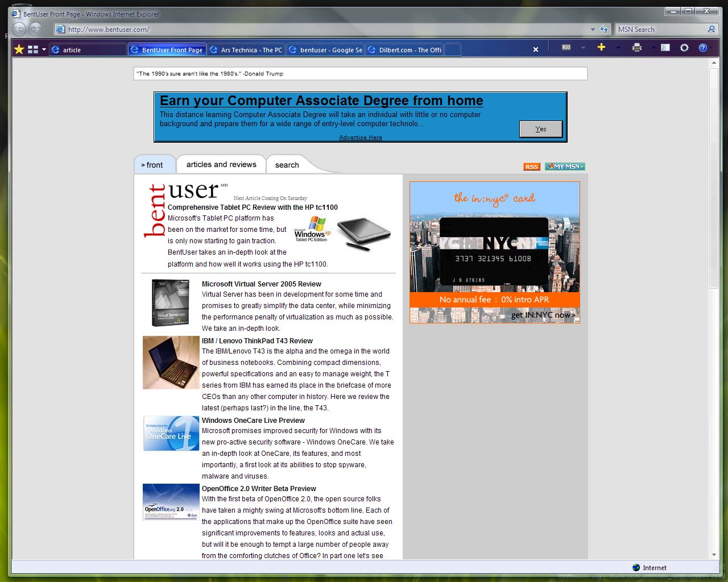
Task: Open Windows OneCare Live Preview link
Action: point(253,421)
